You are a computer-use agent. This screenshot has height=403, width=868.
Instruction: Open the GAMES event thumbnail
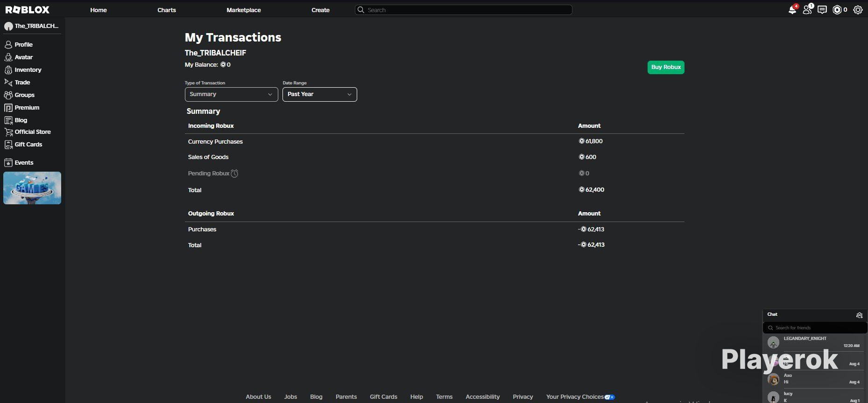click(x=32, y=188)
